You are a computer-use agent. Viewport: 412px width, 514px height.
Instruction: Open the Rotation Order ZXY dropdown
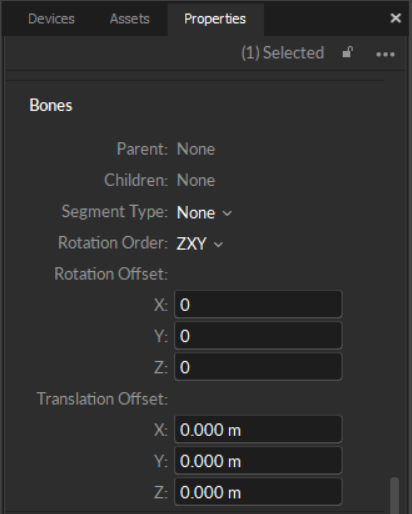coord(199,244)
